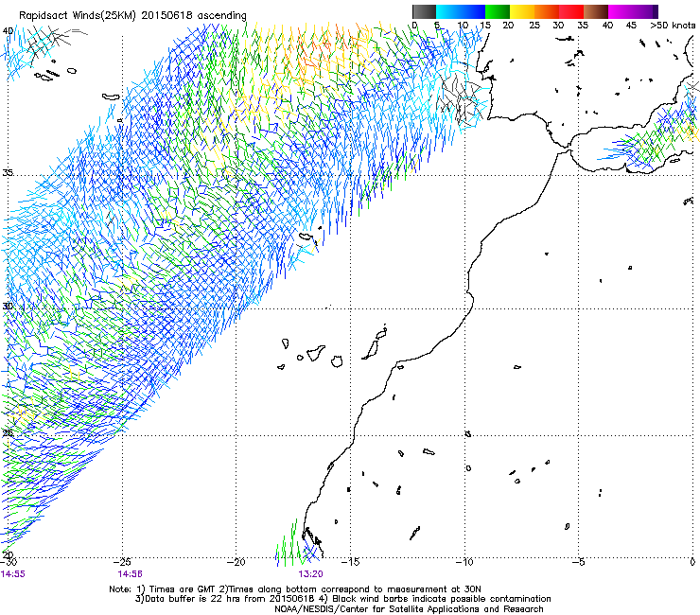
Task: Select the red 30-35 knots legend segment
Action: 571,11
